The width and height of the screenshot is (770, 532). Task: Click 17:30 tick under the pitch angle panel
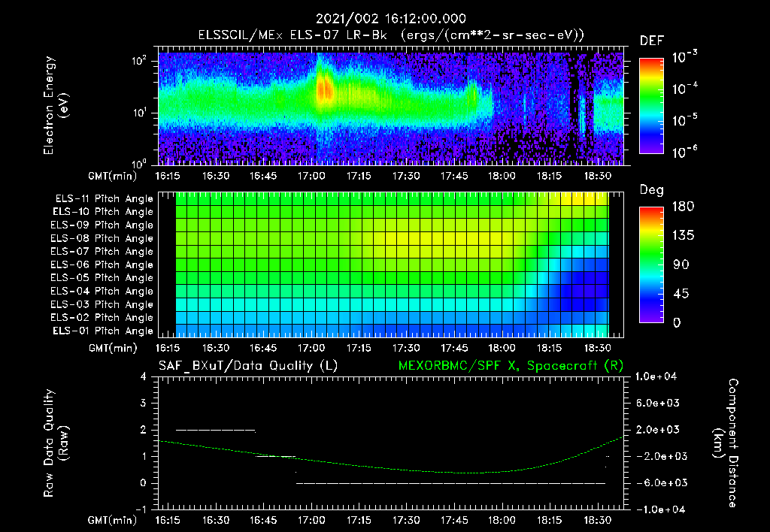pyautogui.click(x=406, y=349)
